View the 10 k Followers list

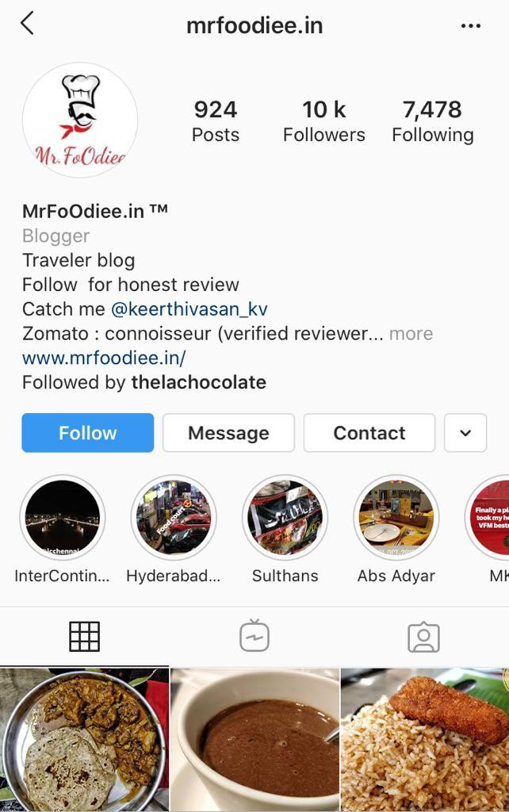(324, 121)
